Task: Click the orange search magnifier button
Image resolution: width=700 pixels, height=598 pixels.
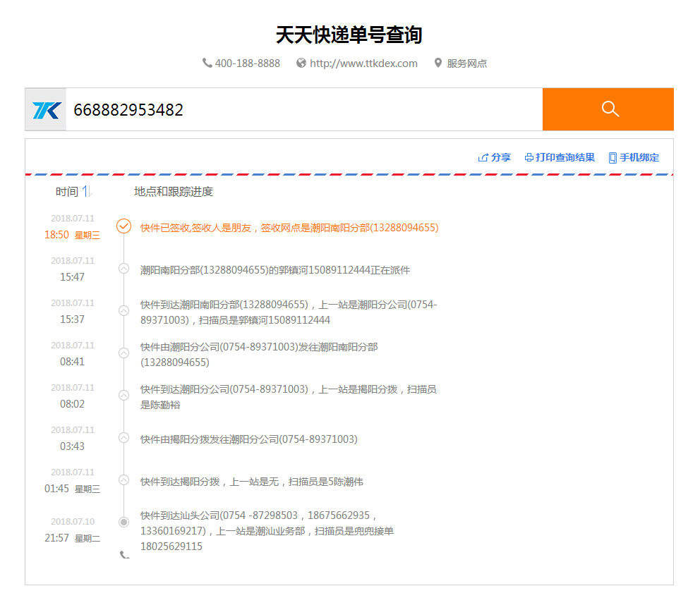Action: click(x=608, y=109)
